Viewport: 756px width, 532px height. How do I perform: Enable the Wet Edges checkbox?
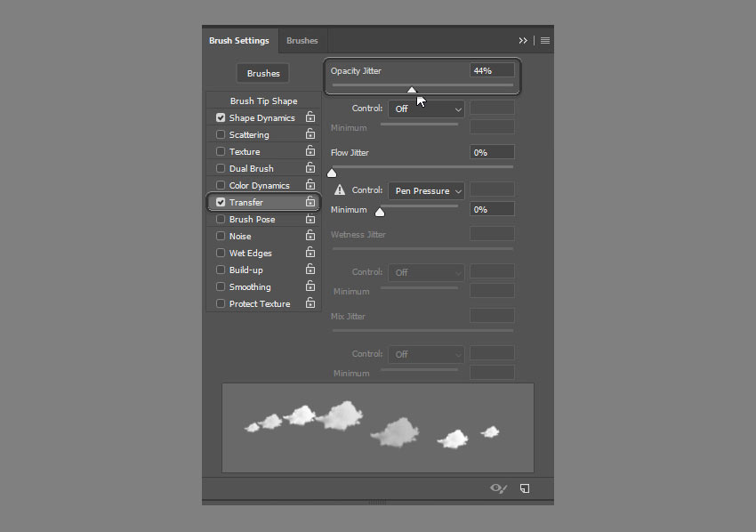pyautogui.click(x=221, y=253)
